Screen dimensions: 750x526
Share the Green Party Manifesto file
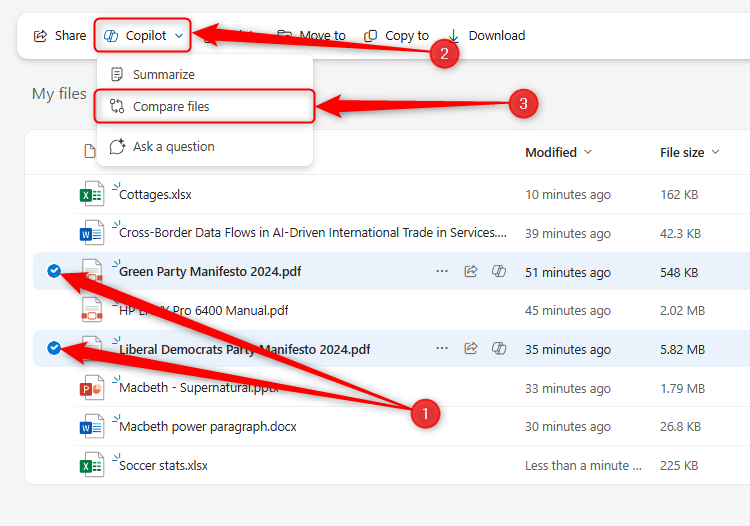(470, 271)
